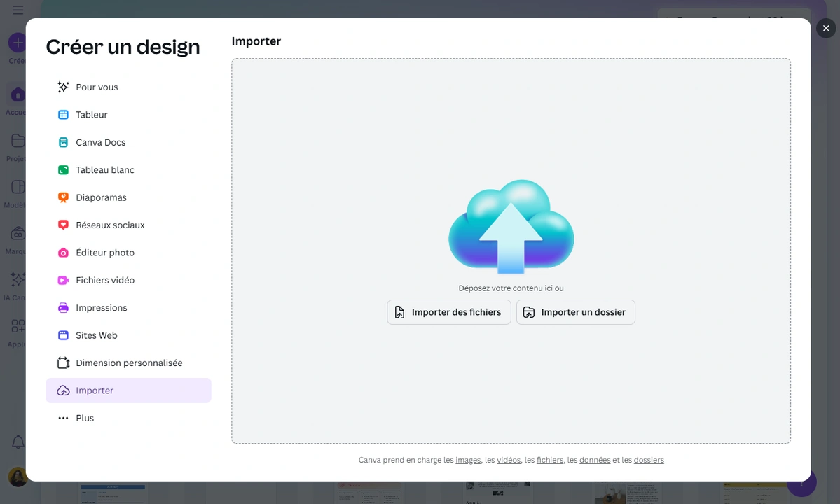Click the Importer des fichiers button
Screen dimensions: 840x504
coord(448,312)
